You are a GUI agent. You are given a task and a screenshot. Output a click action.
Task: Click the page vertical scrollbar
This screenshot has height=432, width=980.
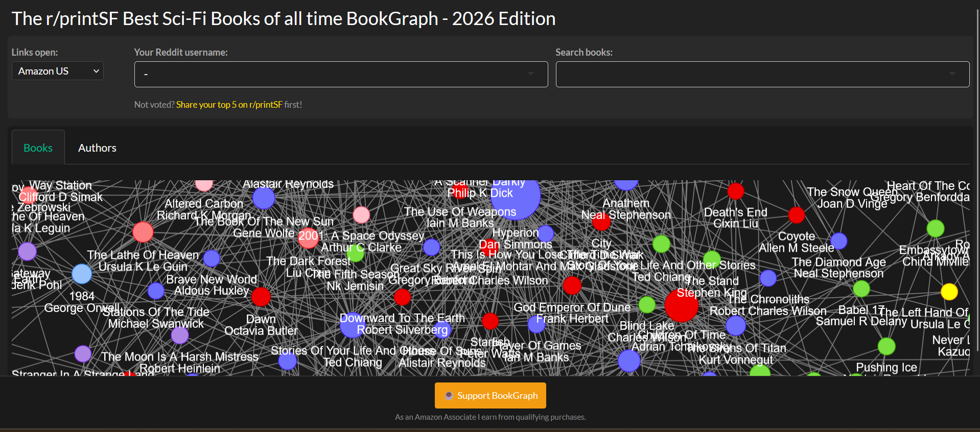click(977, 179)
